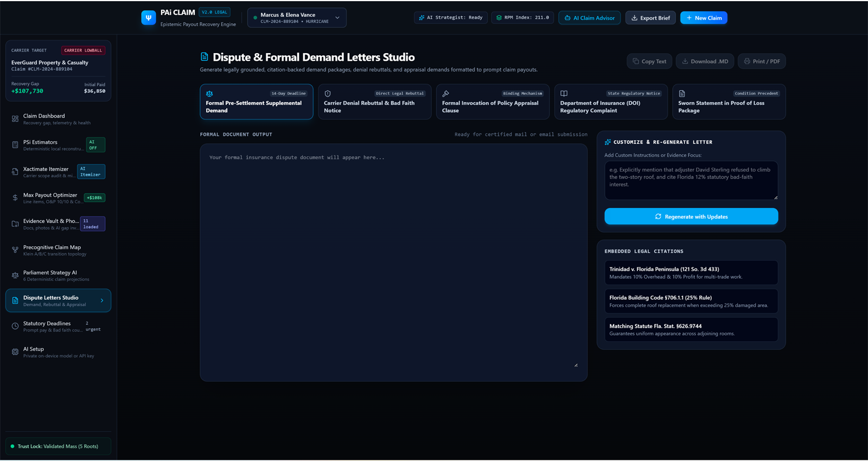Click the shield icon on Carrier Denial Rebuttal card
Viewport: 868px width, 461px height.
point(328,94)
